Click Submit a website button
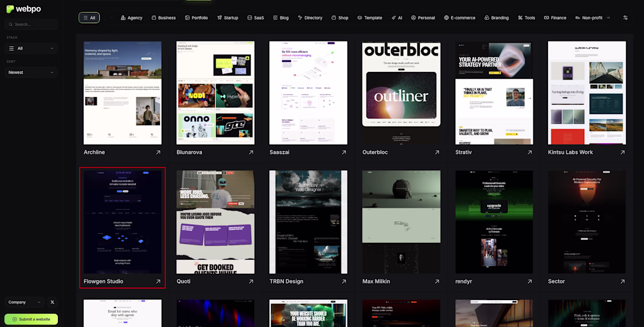 pos(31,319)
